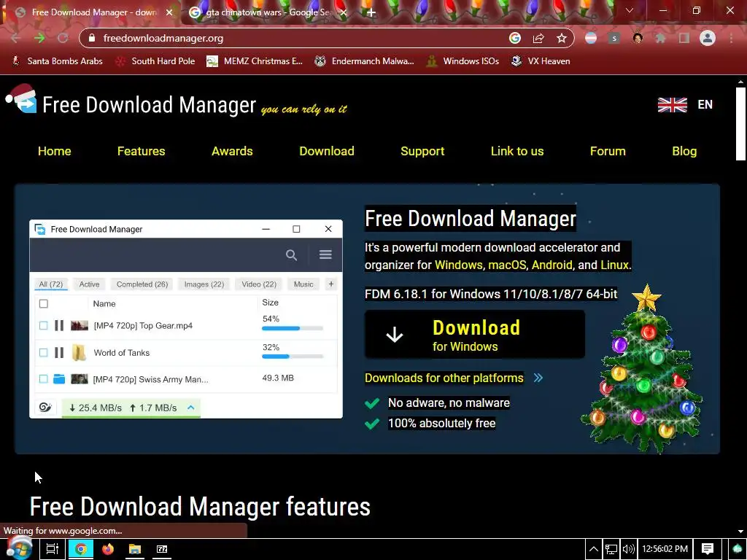Click the Chrome back arrow
This screenshot has height=560, width=747.
pos(15,38)
